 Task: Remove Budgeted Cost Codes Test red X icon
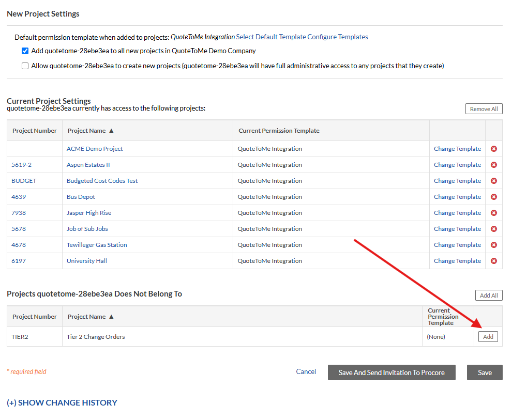pyautogui.click(x=494, y=181)
